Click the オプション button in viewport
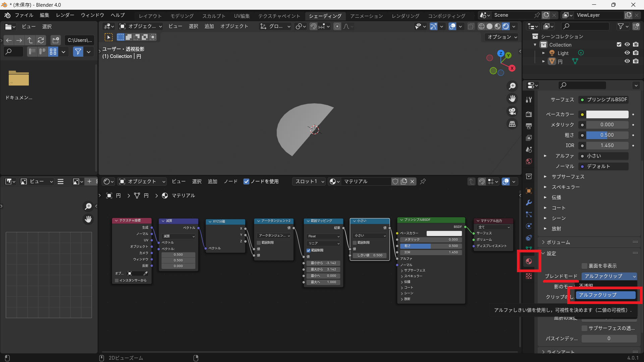The image size is (644, 362). point(502,37)
